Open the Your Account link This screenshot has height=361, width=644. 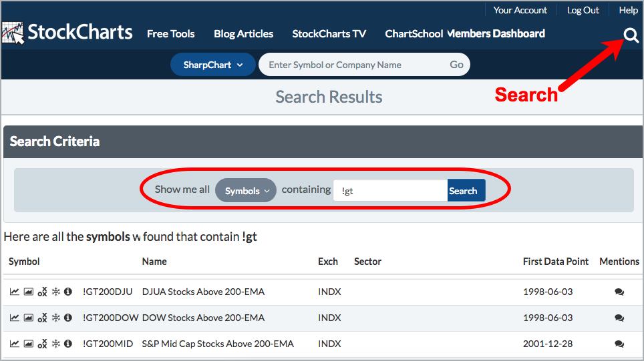(x=520, y=10)
